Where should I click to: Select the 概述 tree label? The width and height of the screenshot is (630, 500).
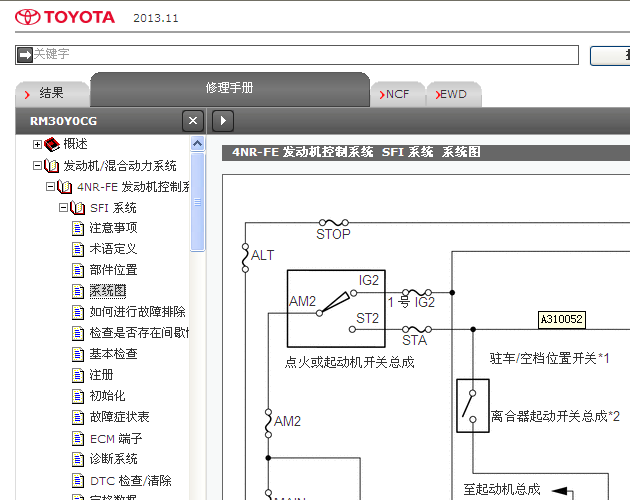(75, 144)
